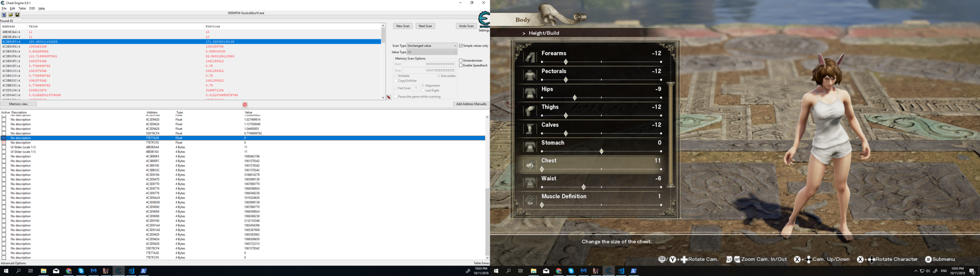Select the Hips body part icon
This screenshot has width=980, height=276.
point(530,93)
